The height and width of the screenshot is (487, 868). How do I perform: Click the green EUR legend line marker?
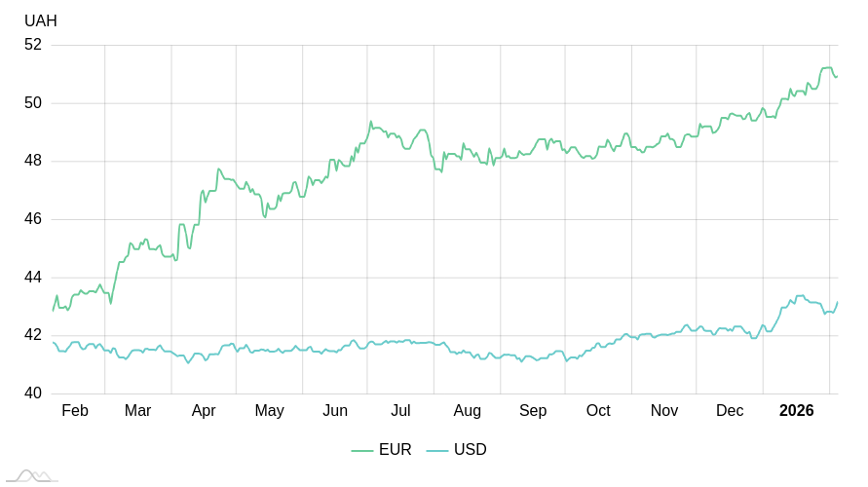tap(362, 450)
